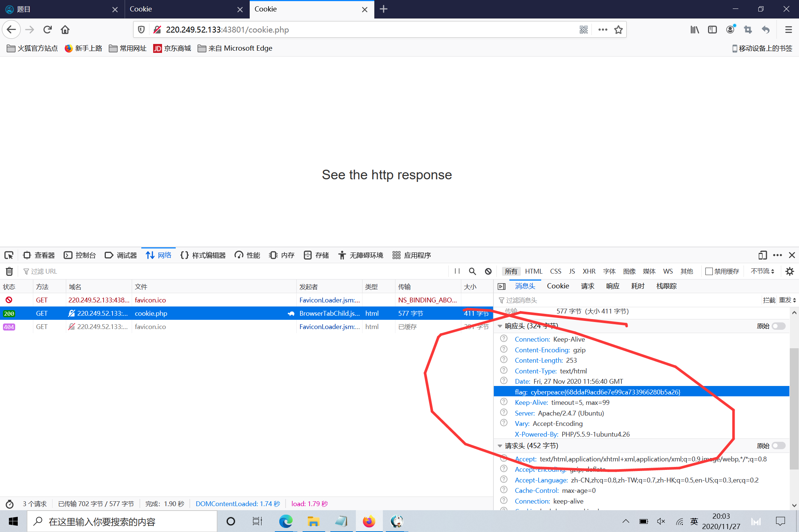The height and width of the screenshot is (532, 799).
Task: Collapse the 响应头 section
Action: coord(500,326)
